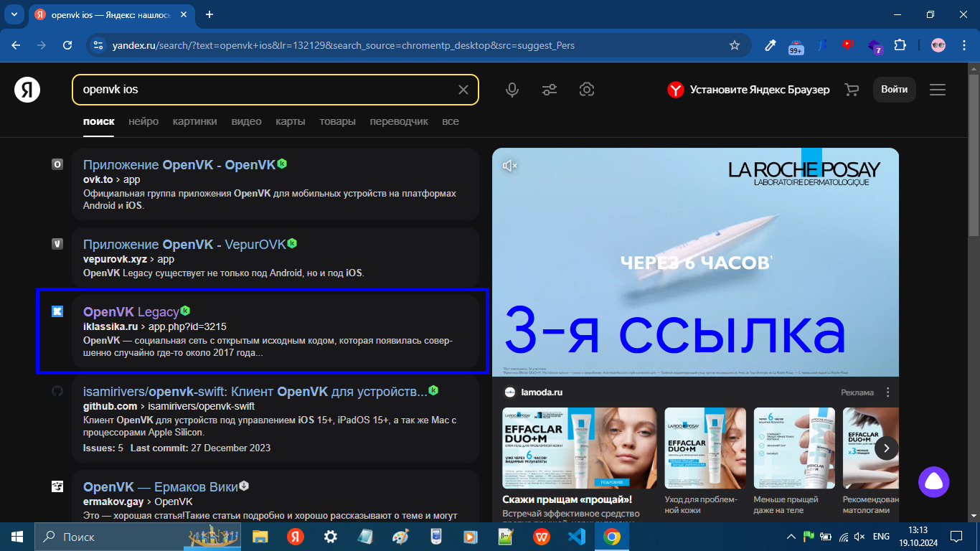Open the Alice assistant purple button

[x=933, y=482]
